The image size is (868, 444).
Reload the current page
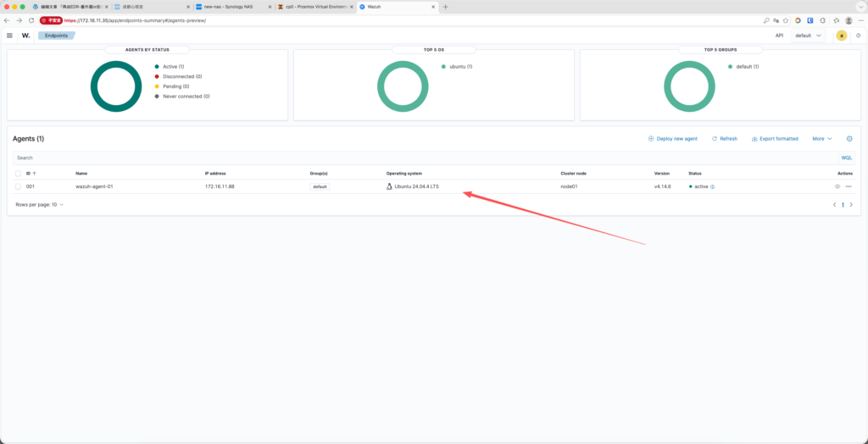31,20
